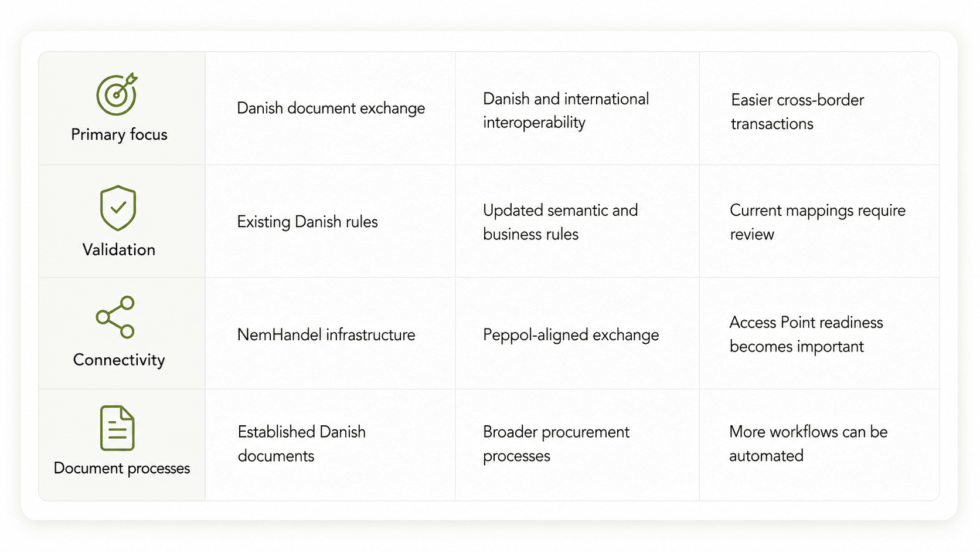Viewport: 980px width, 552px height.
Task: Click the document icon above Document processes
Action: point(117,428)
